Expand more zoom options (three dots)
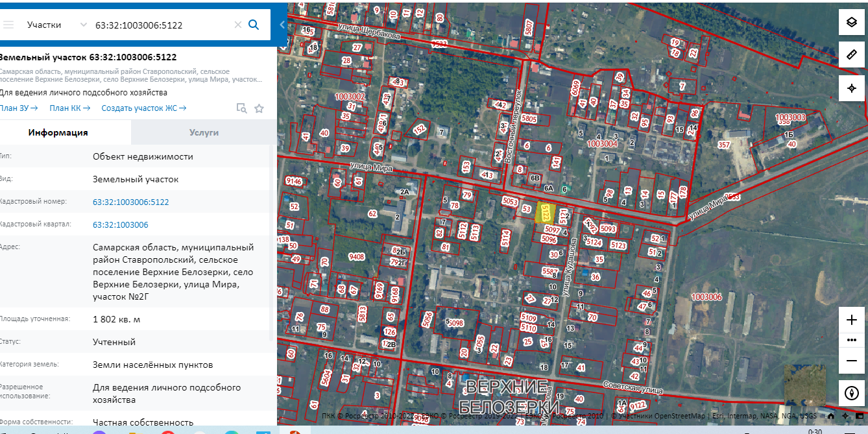Image resolution: width=868 pixels, height=434 pixels. 852,340
